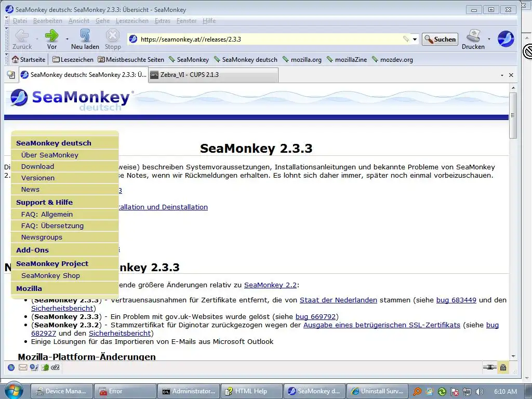Viewport: 532px width, 399px height.
Task: Switch to HTML Help taskbar button
Action: click(x=251, y=391)
